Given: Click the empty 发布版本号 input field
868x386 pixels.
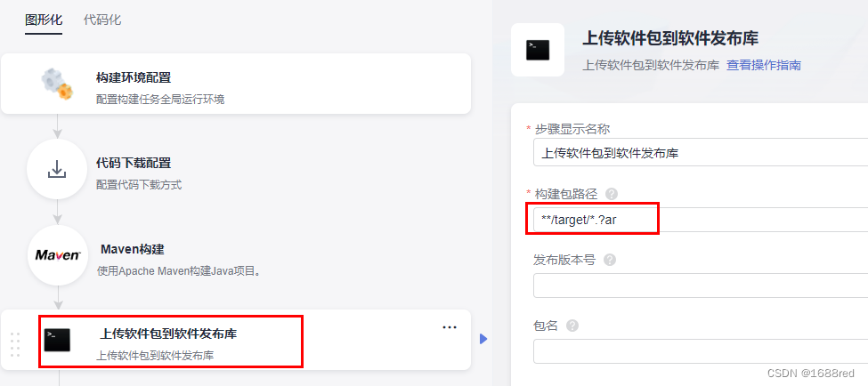Looking at the screenshot, I should (x=701, y=285).
